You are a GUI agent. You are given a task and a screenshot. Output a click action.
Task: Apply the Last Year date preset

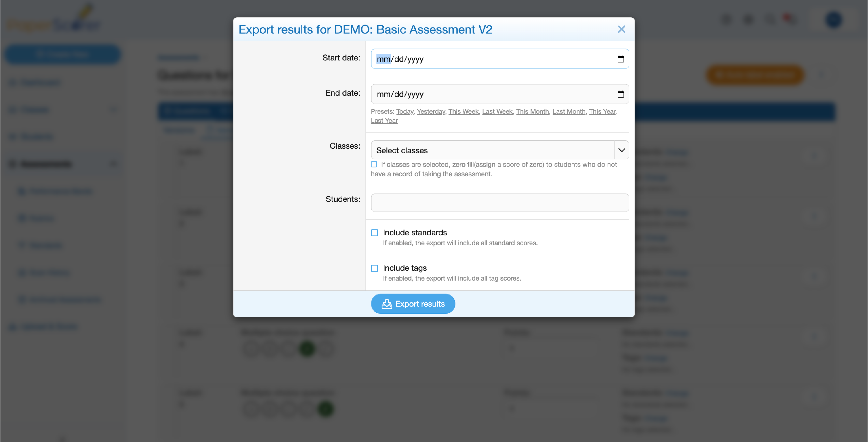(x=385, y=121)
